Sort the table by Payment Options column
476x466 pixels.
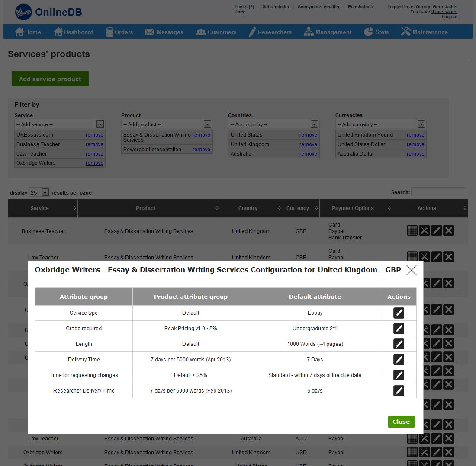coord(356,208)
